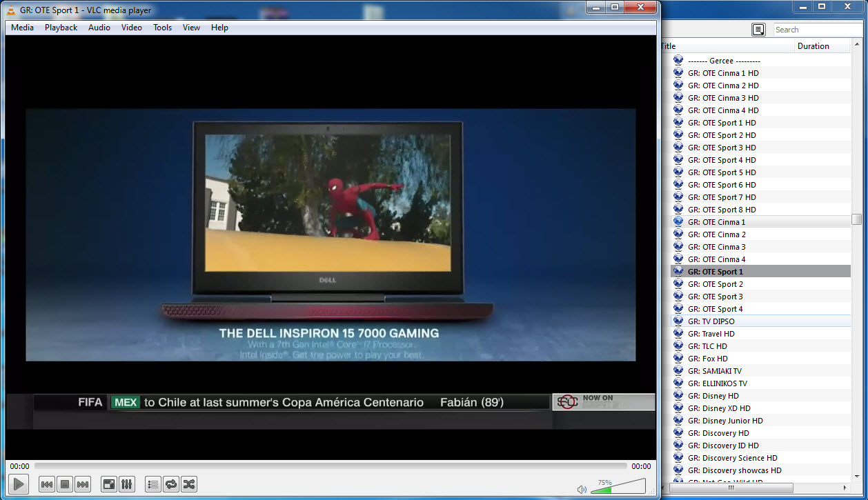The image size is (868, 500).
Task: Click the playlist Search field
Action: coord(818,30)
